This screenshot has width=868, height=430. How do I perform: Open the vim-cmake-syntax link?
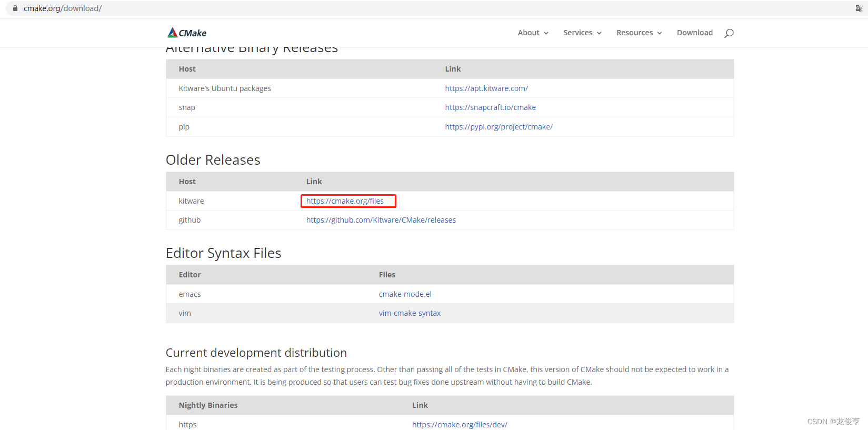tap(410, 313)
